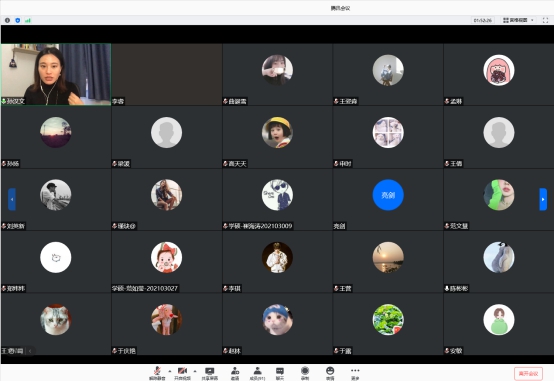The image size is (554, 381).
Task: Expand video options arrow beside camera
Action: point(195,371)
